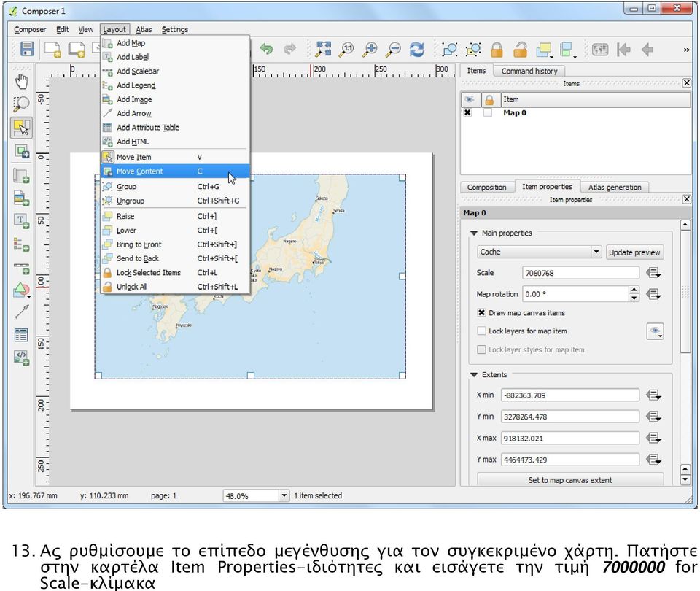Click Set to map canvas extent

[570, 480]
